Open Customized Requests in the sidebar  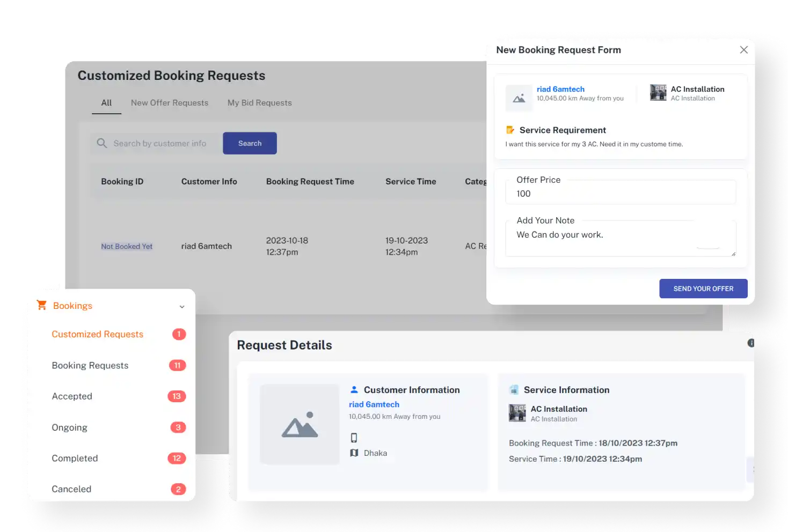(x=98, y=334)
